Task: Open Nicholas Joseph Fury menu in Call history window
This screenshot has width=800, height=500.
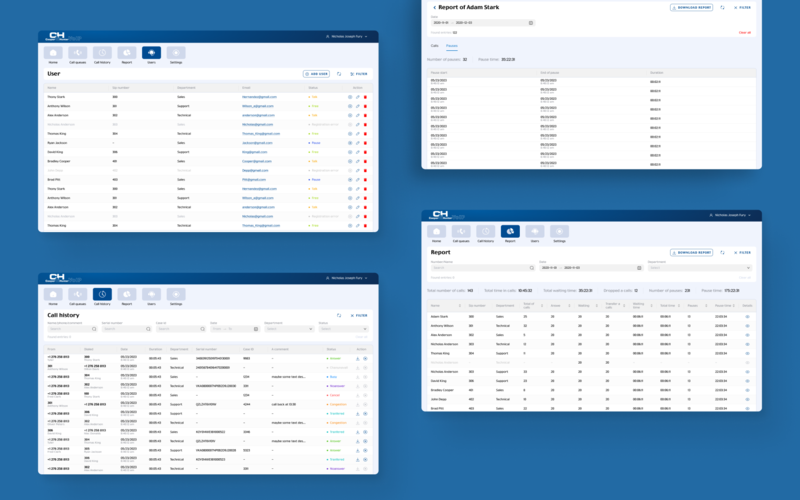Action: (x=346, y=278)
